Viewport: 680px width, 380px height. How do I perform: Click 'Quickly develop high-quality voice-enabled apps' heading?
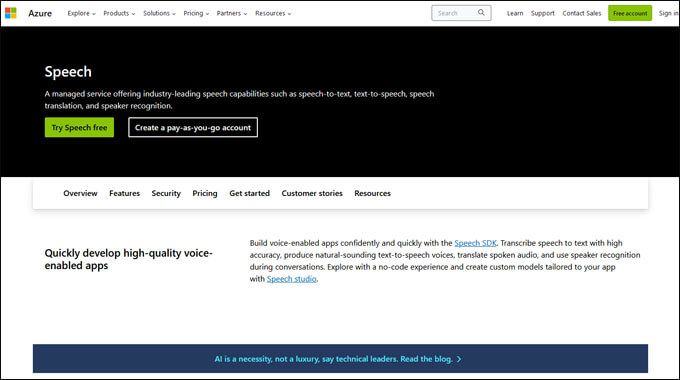click(x=128, y=259)
